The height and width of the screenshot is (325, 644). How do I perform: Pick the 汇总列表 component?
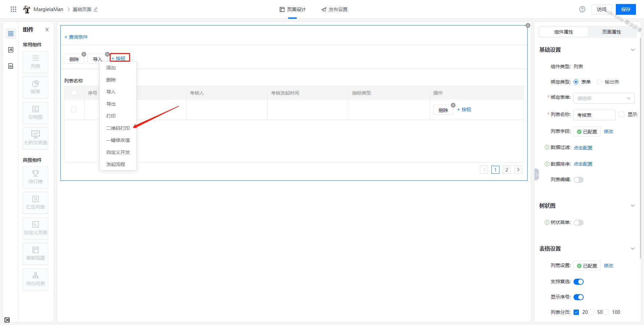coord(36,203)
